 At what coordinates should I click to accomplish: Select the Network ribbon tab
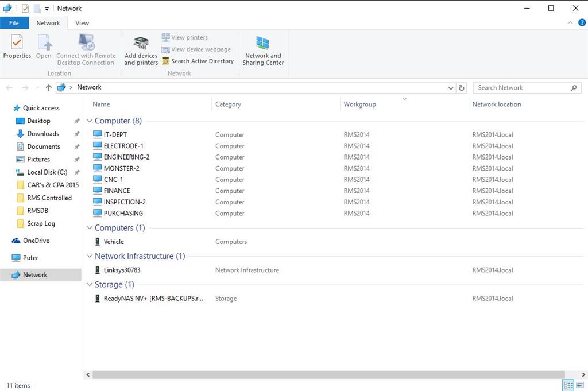(x=48, y=23)
